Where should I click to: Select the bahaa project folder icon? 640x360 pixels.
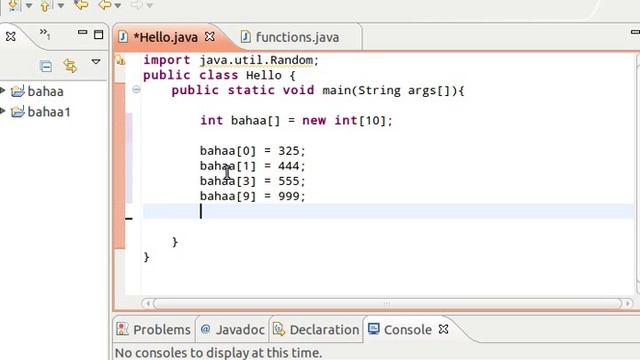tap(18, 91)
